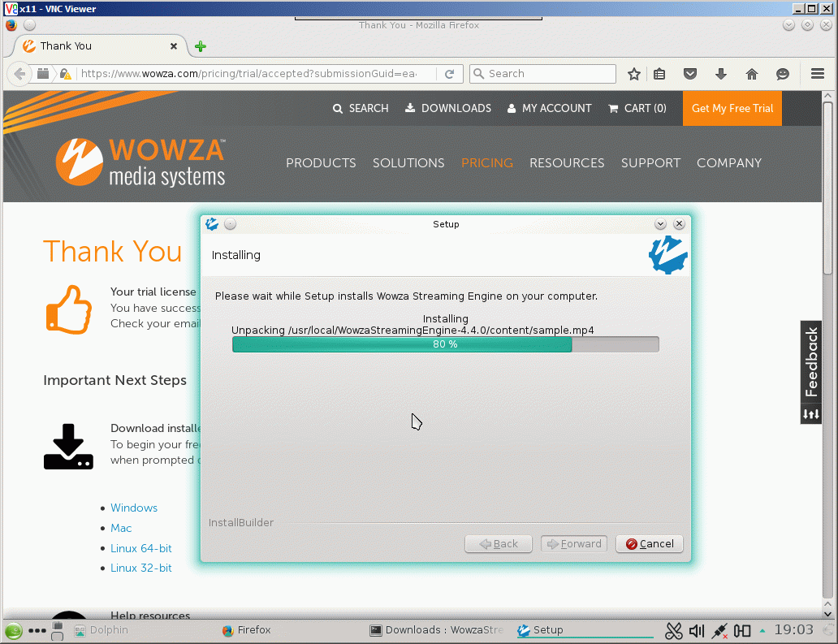The height and width of the screenshot is (644, 838).
Task: Open the Feedback side tab
Action: (x=810, y=362)
